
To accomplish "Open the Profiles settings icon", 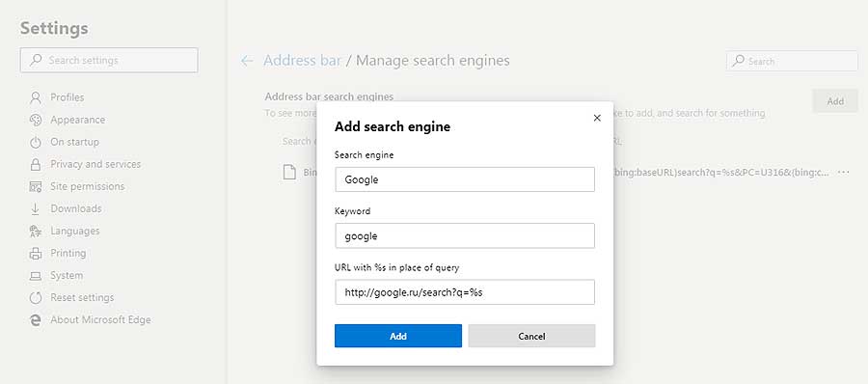I will [x=36, y=97].
